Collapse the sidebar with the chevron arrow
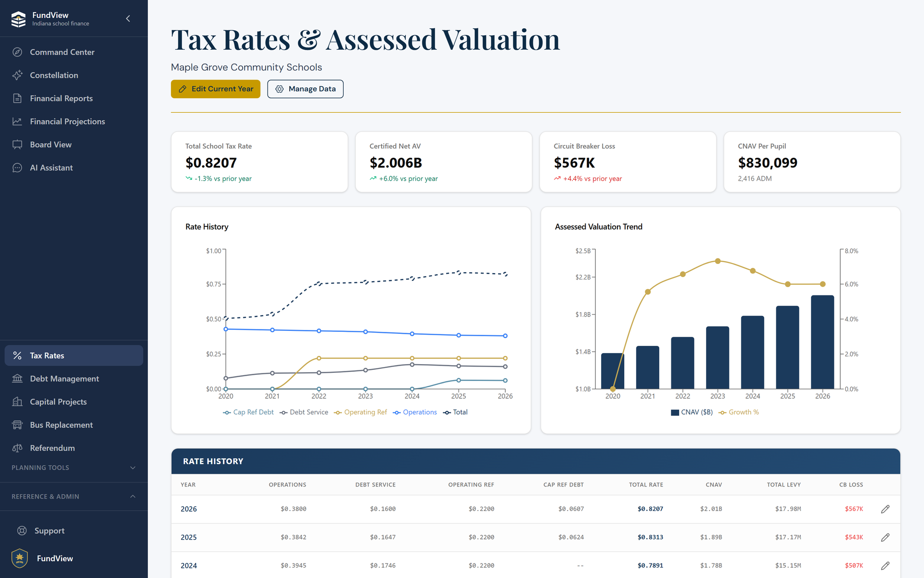Image resolution: width=924 pixels, height=578 pixels. [x=128, y=19]
